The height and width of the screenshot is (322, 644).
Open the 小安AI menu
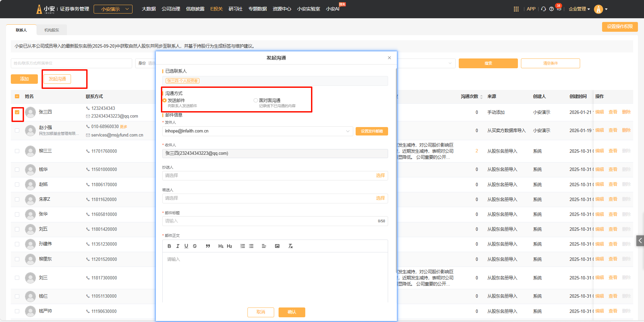(333, 9)
